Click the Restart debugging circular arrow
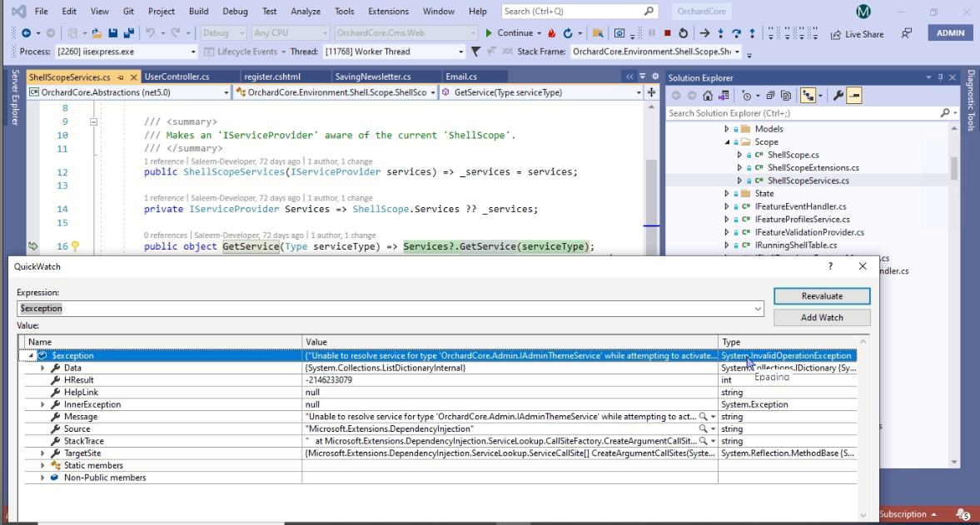This screenshot has height=525, width=980. [683, 33]
